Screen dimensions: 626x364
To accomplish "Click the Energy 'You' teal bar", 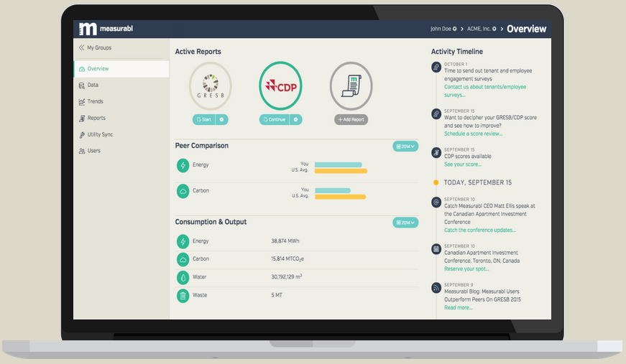I will click(x=338, y=164).
